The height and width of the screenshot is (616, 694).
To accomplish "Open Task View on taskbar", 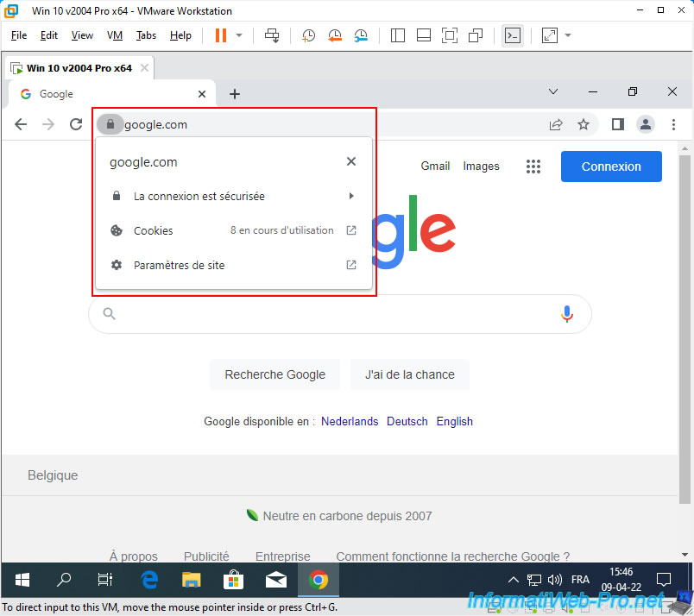I will point(105,580).
